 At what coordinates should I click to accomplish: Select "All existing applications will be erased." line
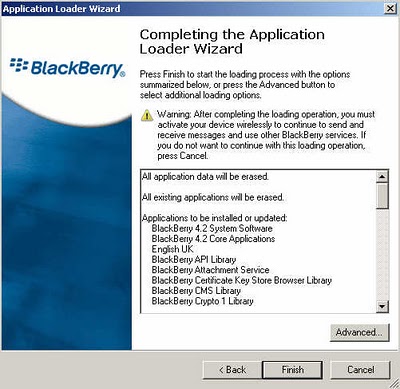(213, 197)
